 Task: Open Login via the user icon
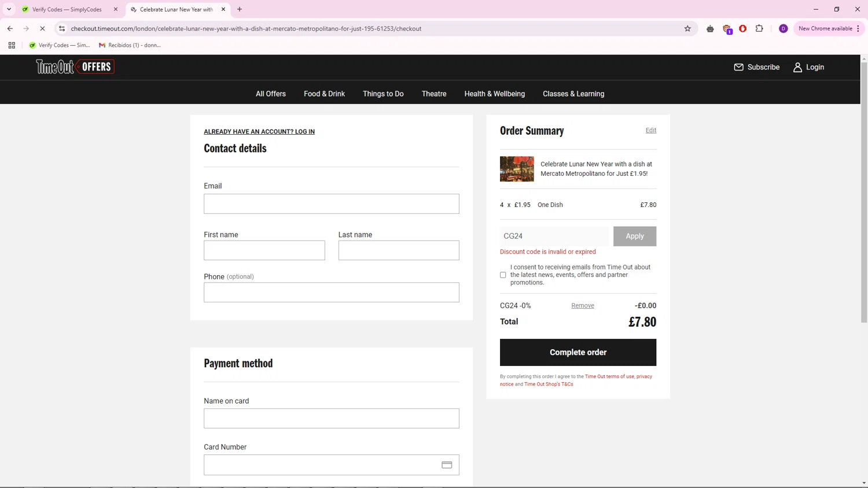click(x=797, y=67)
